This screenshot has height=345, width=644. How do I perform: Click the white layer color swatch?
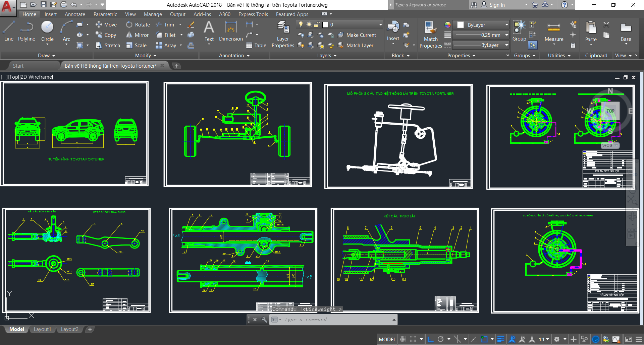(325, 24)
